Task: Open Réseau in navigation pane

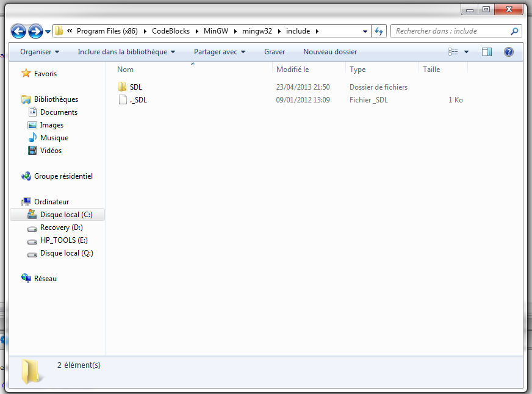Action: [x=45, y=279]
